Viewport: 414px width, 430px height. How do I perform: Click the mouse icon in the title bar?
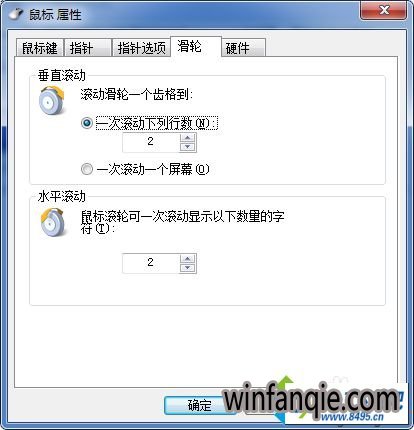tap(16, 14)
